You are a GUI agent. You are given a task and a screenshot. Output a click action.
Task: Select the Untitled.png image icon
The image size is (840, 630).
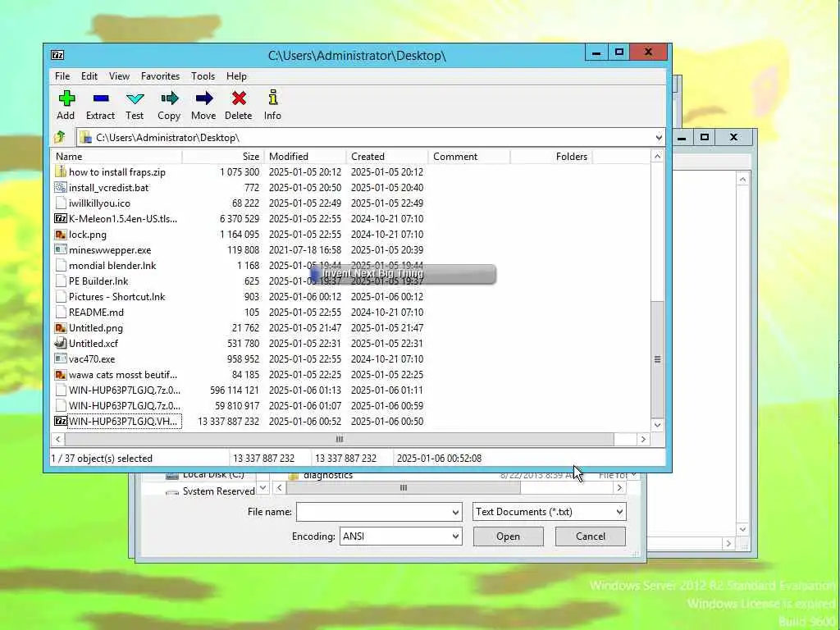(x=61, y=328)
